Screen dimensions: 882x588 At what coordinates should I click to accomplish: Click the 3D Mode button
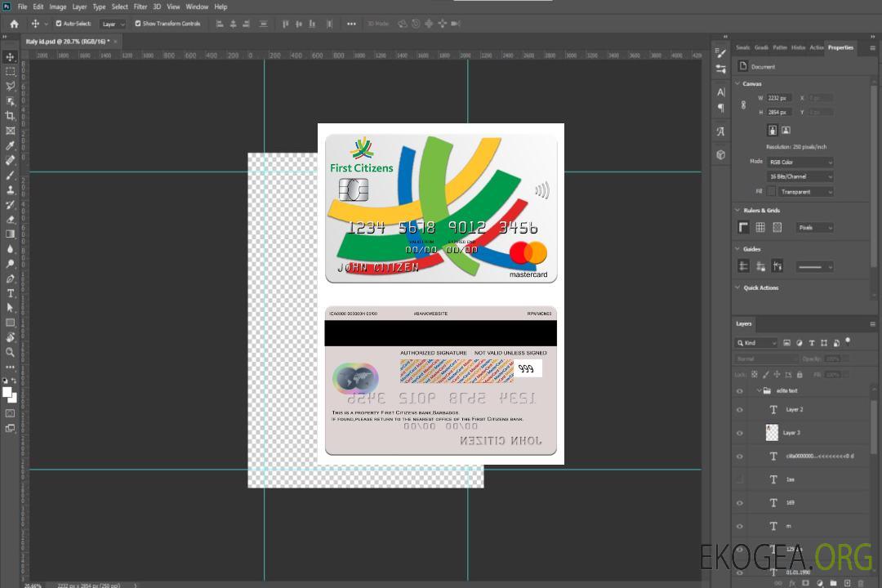pos(378,24)
